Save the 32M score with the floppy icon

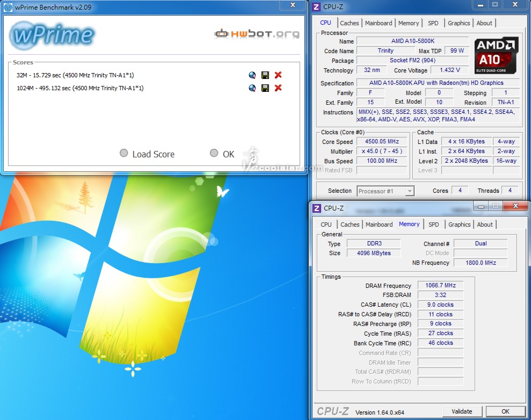[265, 75]
